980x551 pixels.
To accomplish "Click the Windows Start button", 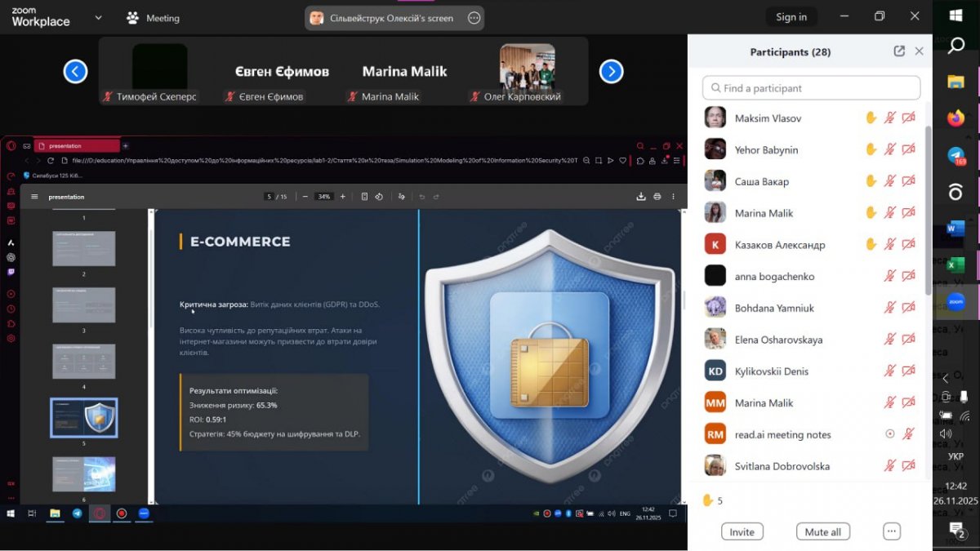I will [x=956, y=14].
